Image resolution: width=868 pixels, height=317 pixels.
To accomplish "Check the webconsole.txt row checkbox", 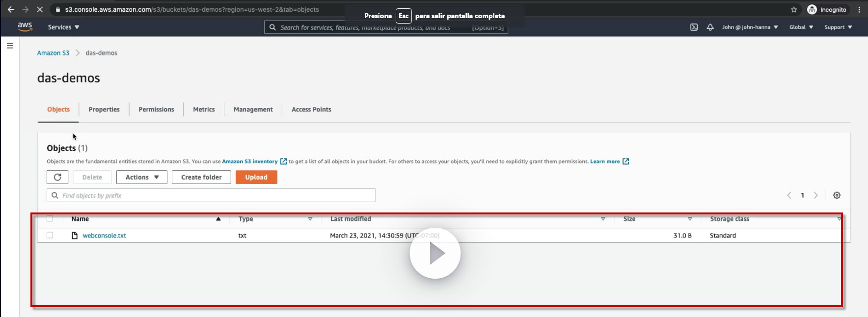I will pyautogui.click(x=50, y=236).
